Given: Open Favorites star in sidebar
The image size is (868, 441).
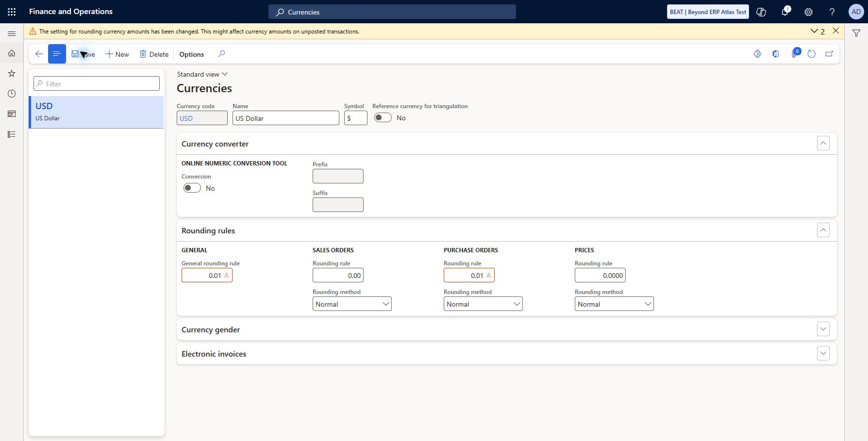Looking at the screenshot, I should (x=12, y=74).
